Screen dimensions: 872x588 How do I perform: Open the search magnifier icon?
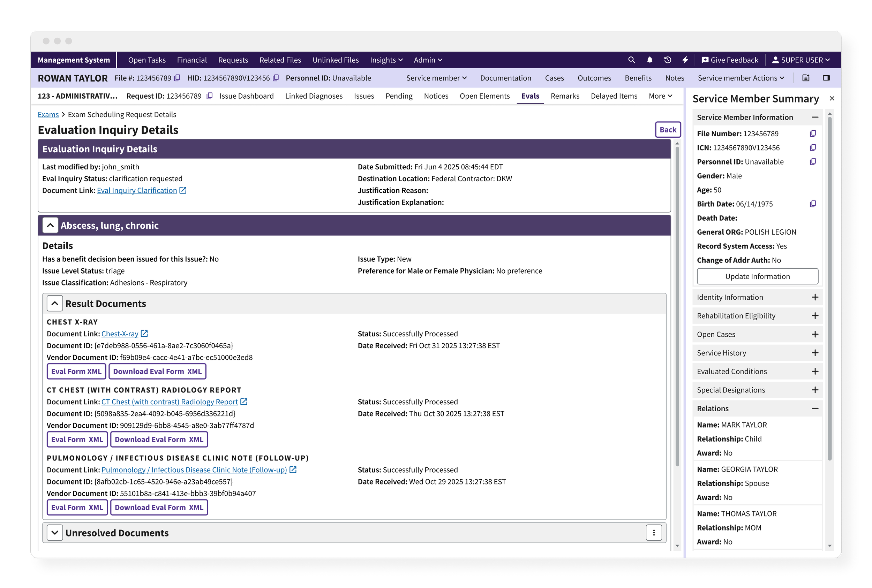click(x=631, y=60)
